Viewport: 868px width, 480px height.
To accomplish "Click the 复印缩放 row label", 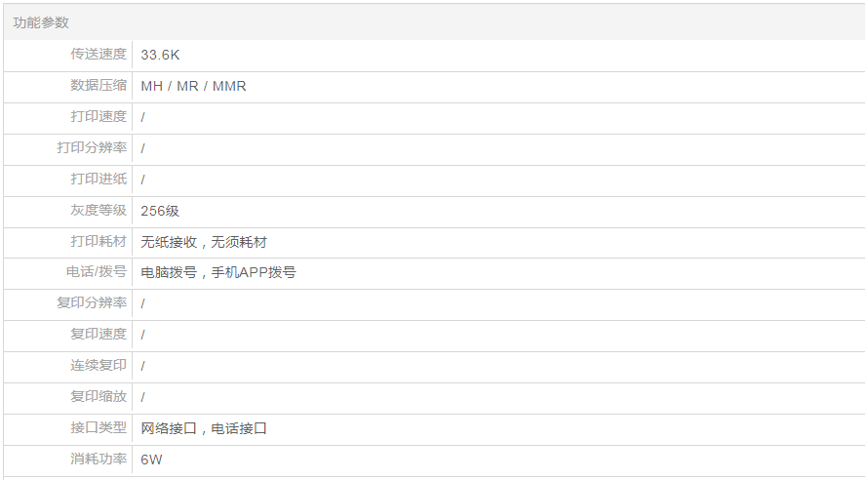I will (98, 397).
